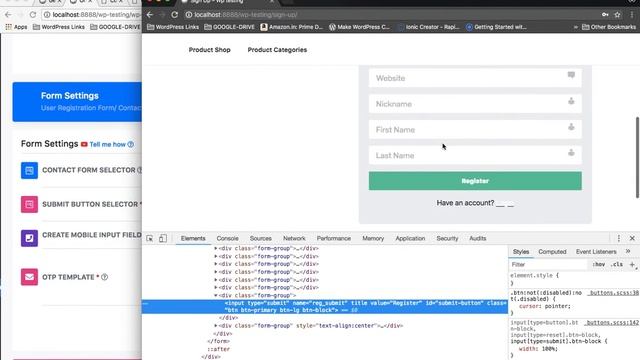This screenshot has height=360, width=640.
Task: Focus the Last Name input field
Action: coord(475,155)
